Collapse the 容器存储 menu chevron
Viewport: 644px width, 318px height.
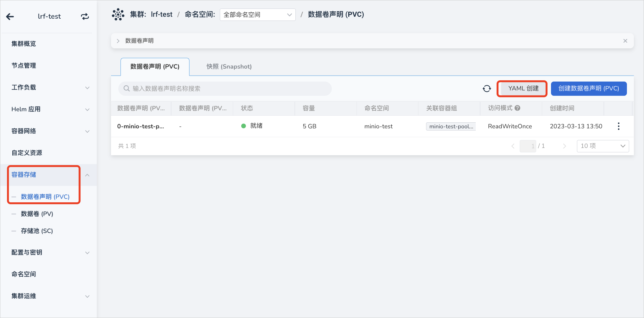(87, 175)
